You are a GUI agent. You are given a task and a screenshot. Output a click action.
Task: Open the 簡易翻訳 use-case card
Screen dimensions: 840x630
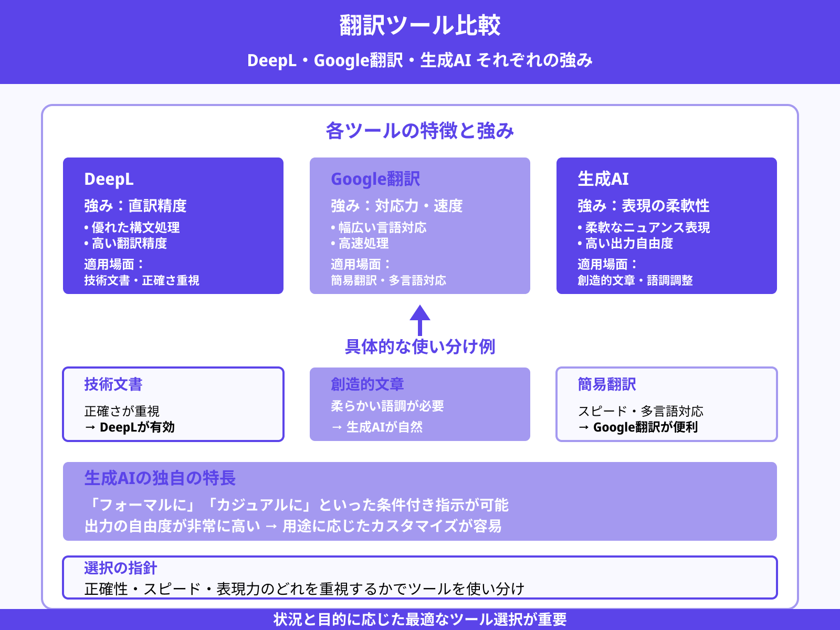point(667,404)
